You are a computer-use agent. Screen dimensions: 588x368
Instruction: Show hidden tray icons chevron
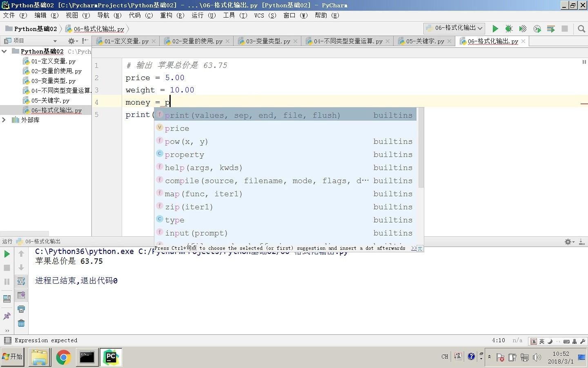(x=489, y=357)
